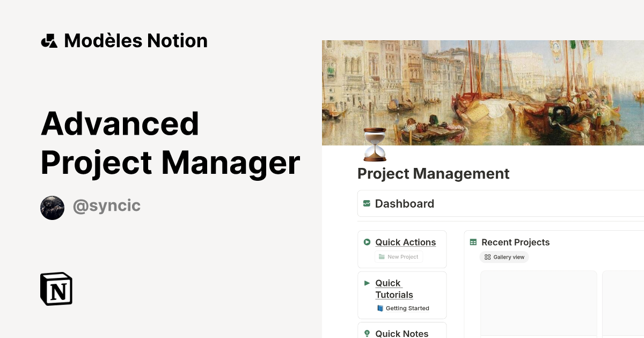Expand the Quick Tutorials toggle triangle
644x338 pixels.
[367, 283]
